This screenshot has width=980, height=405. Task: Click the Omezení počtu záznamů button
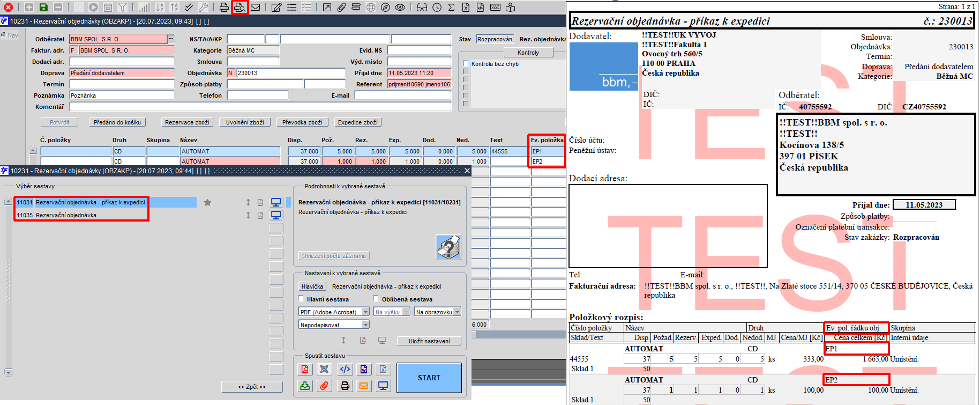[334, 256]
